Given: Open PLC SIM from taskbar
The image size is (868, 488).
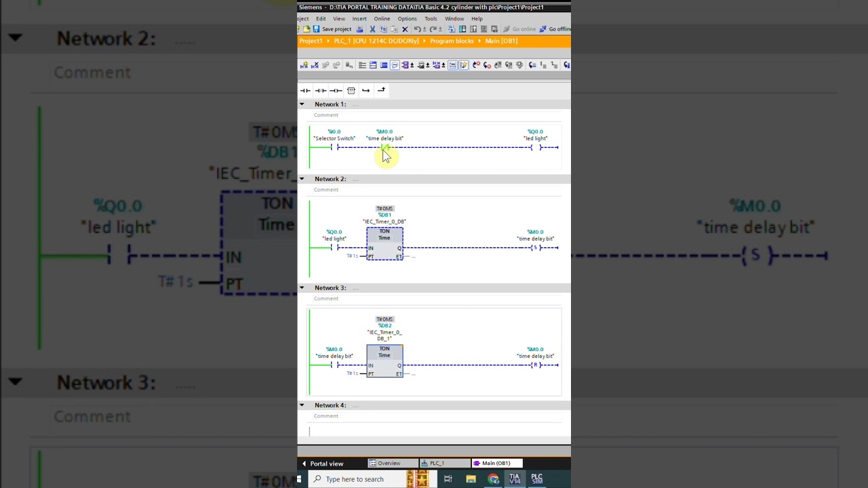Looking at the screenshot, I should point(536,479).
